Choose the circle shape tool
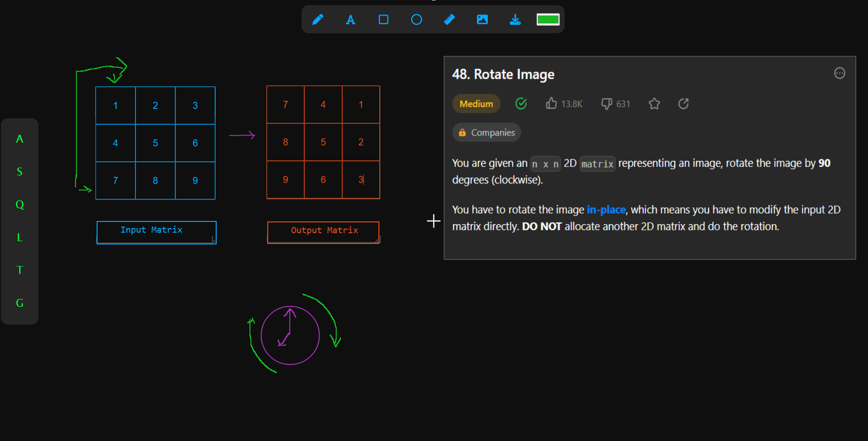Screen dimensions: 868x441 416,19
